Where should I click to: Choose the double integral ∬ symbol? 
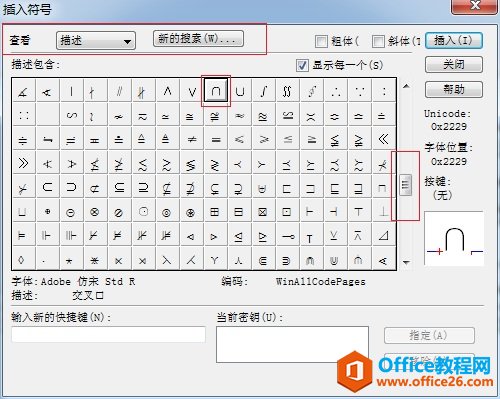(288, 90)
